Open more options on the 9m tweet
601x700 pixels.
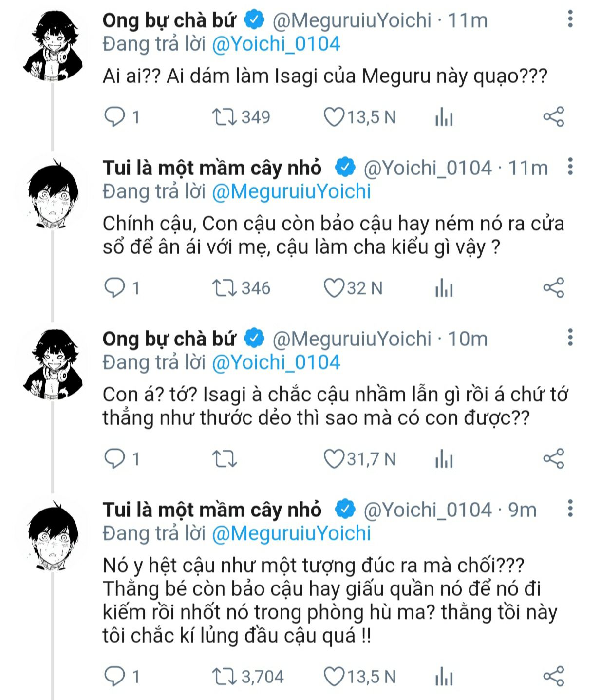pos(570,509)
